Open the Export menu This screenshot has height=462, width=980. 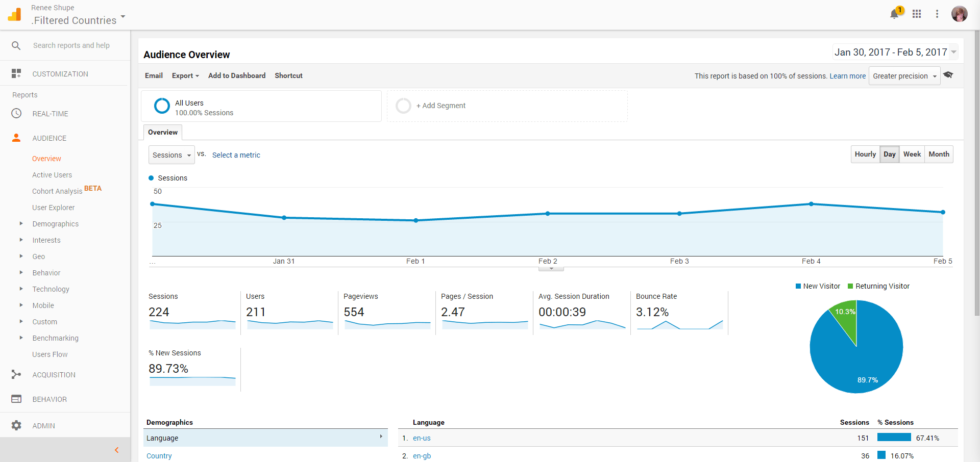pos(185,75)
